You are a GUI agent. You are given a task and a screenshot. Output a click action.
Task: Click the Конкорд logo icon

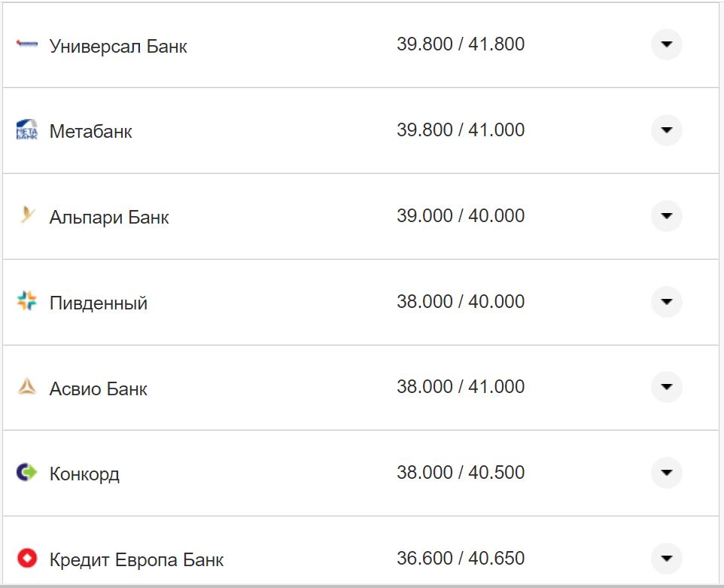pyautogui.click(x=26, y=474)
